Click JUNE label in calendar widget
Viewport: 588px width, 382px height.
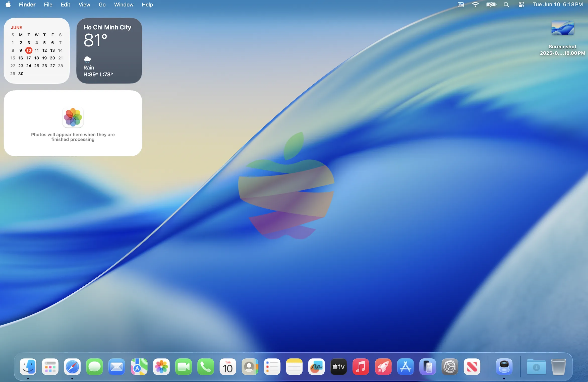click(x=16, y=27)
